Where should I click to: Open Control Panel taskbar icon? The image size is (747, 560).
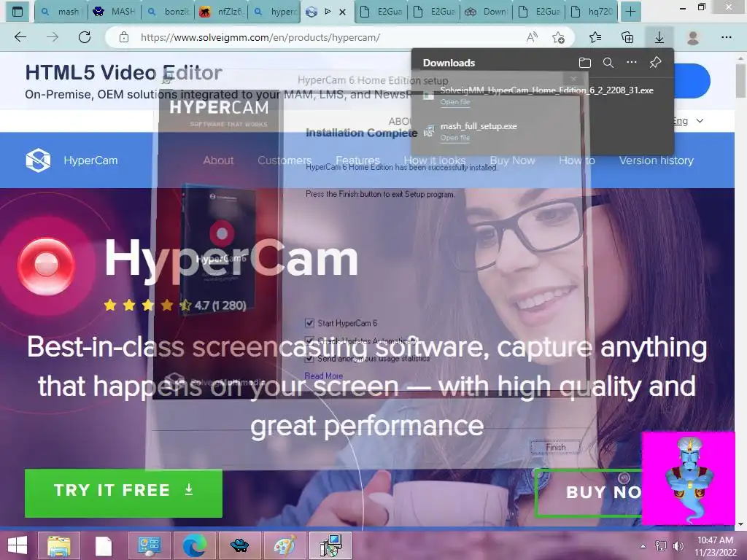[150, 545]
